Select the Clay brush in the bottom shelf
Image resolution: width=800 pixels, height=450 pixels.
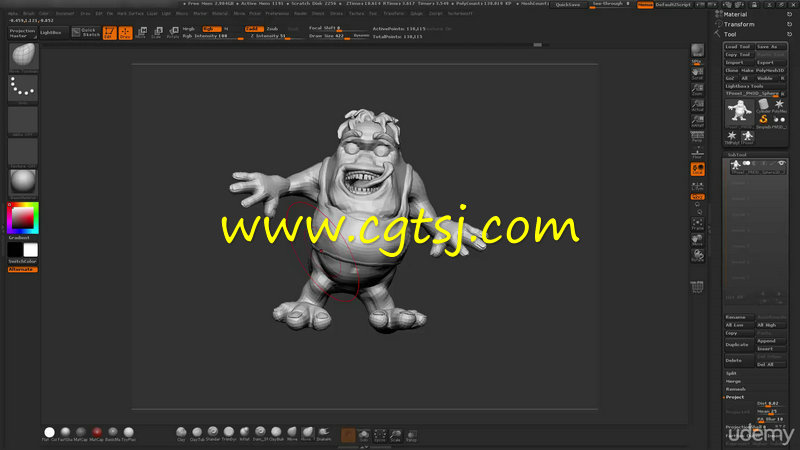pos(181,433)
